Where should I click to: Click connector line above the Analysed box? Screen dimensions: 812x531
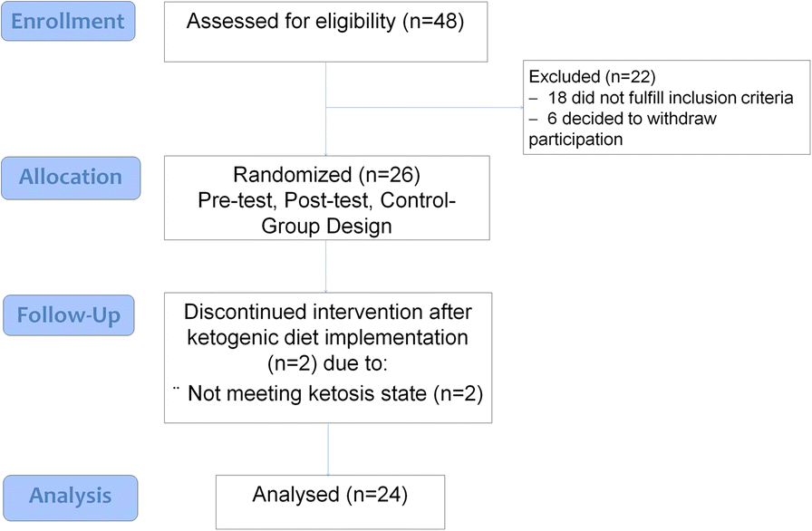click(x=328, y=449)
